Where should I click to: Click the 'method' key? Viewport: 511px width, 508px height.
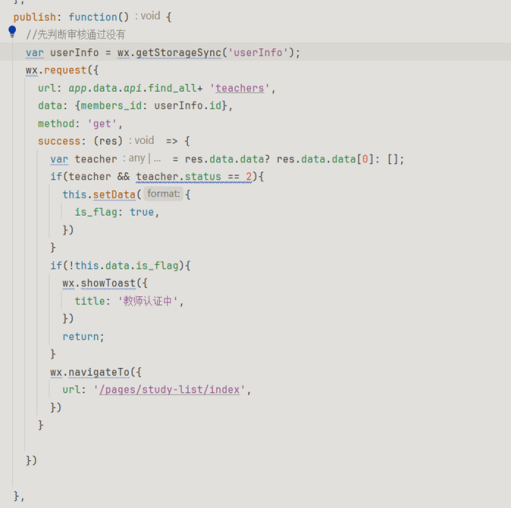pos(56,124)
